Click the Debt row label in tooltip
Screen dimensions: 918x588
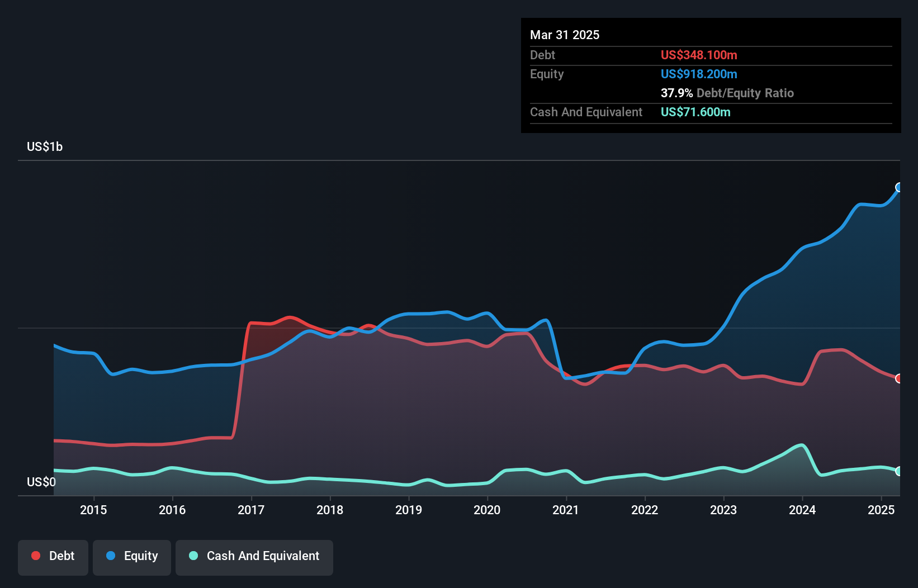click(542, 55)
